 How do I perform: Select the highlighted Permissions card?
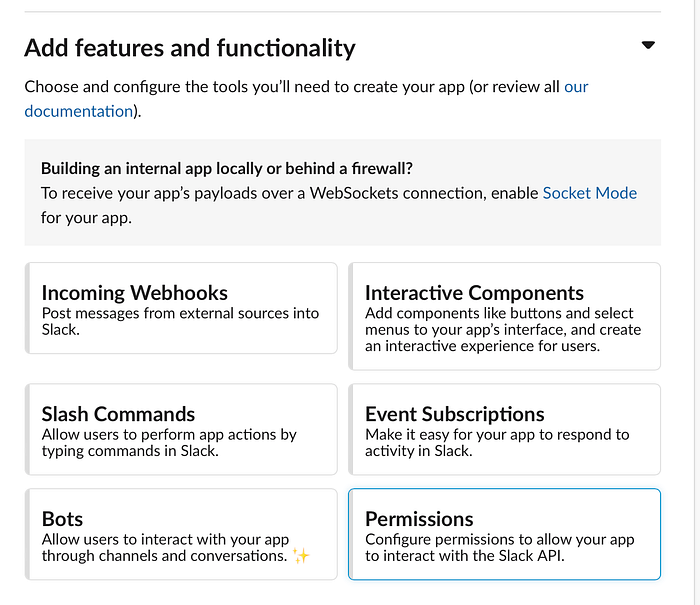point(504,534)
